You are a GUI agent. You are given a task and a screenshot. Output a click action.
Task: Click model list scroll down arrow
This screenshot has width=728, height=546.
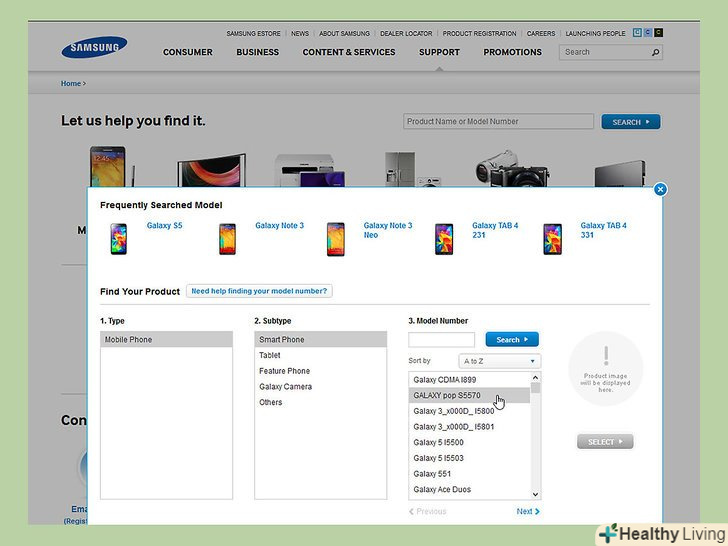click(x=535, y=494)
